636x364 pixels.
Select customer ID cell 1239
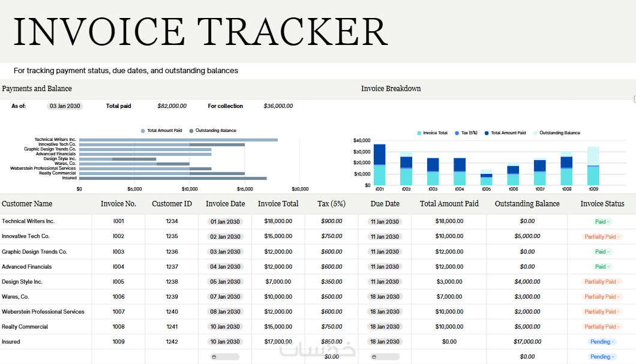(x=172, y=297)
